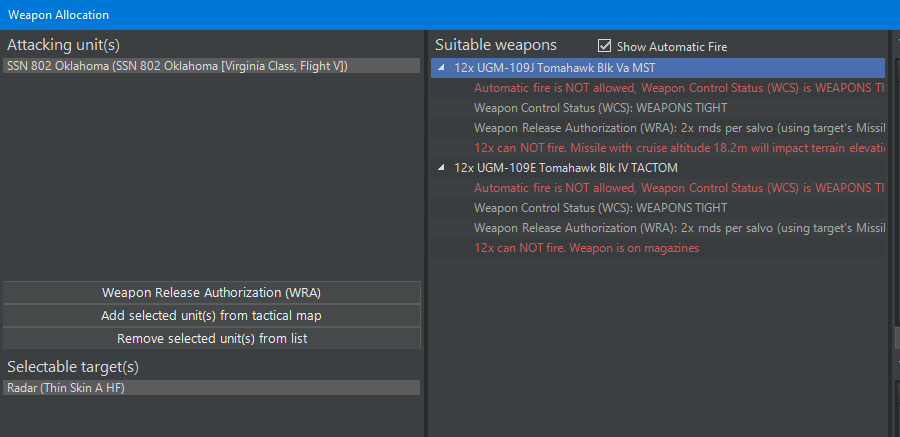Screen dimensions: 900x437
Task: Click the Weapon Allocation title bar
Action: click(x=400, y=15)
